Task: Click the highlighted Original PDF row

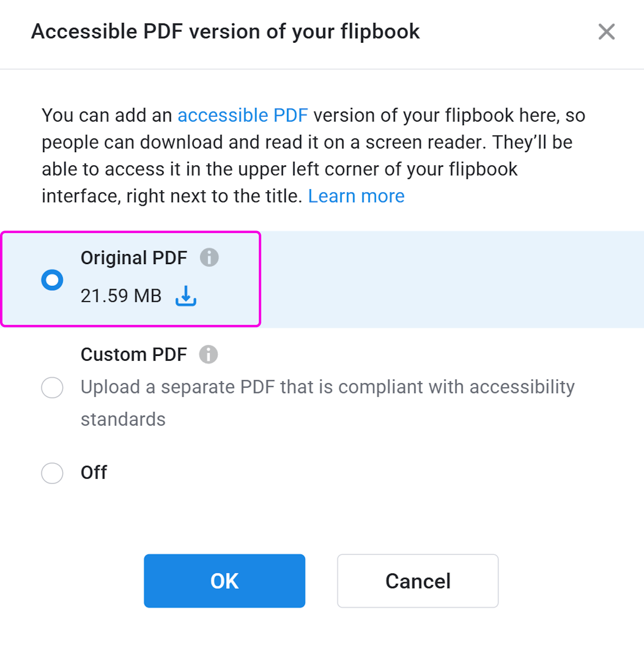Action: [x=322, y=279]
